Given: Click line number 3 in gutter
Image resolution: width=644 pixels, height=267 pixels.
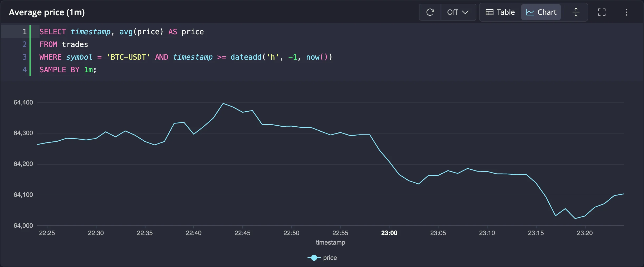Looking at the screenshot, I should (x=25, y=57).
